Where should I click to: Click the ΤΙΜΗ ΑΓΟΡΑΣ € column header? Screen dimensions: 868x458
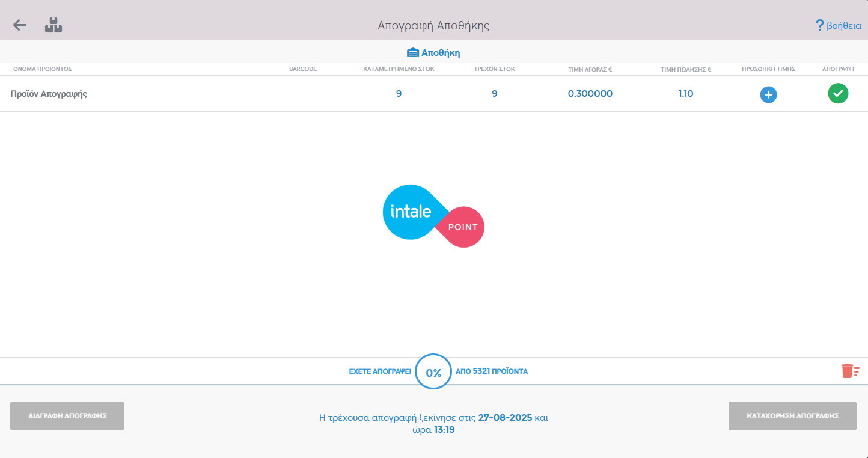(590, 69)
